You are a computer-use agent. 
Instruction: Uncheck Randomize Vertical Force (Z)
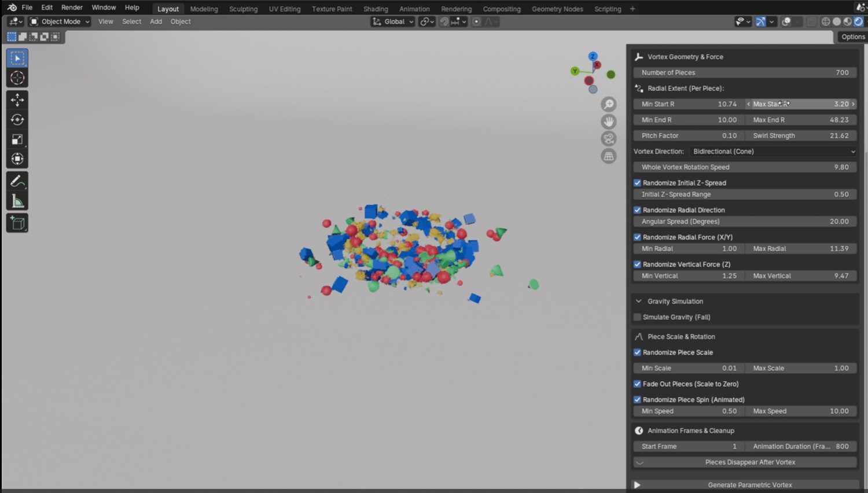pos(637,264)
